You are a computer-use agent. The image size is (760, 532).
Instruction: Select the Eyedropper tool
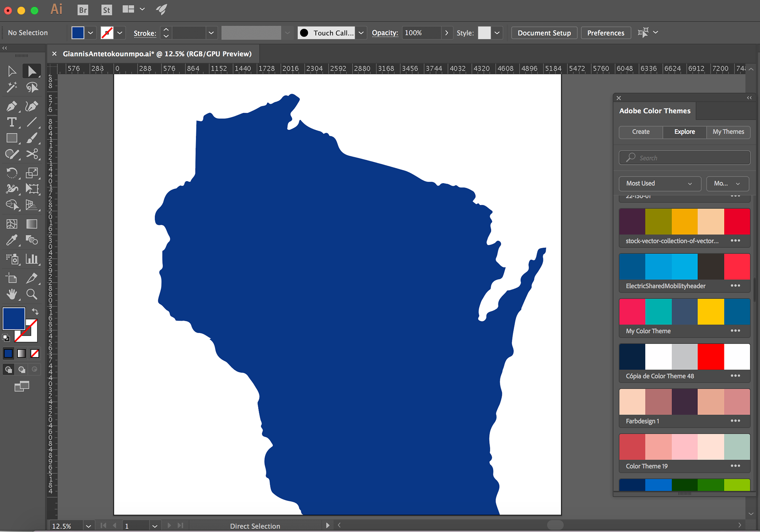point(11,240)
